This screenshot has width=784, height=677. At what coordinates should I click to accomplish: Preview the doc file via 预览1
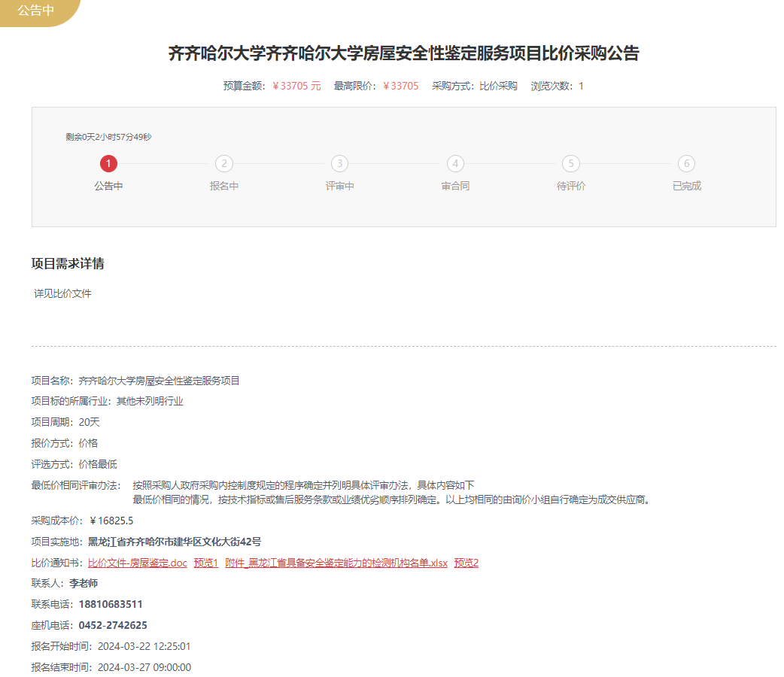click(x=205, y=563)
